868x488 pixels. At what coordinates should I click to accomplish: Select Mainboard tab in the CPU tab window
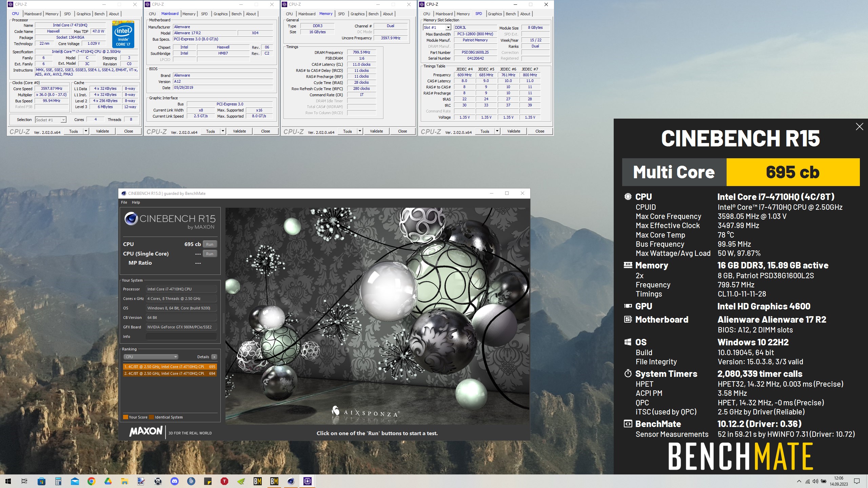[33, 14]
